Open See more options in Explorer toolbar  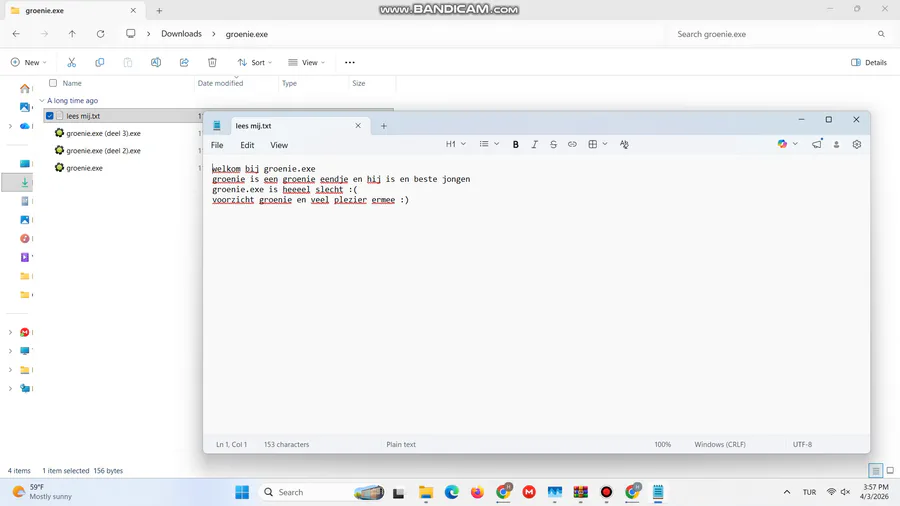[350, 63]
